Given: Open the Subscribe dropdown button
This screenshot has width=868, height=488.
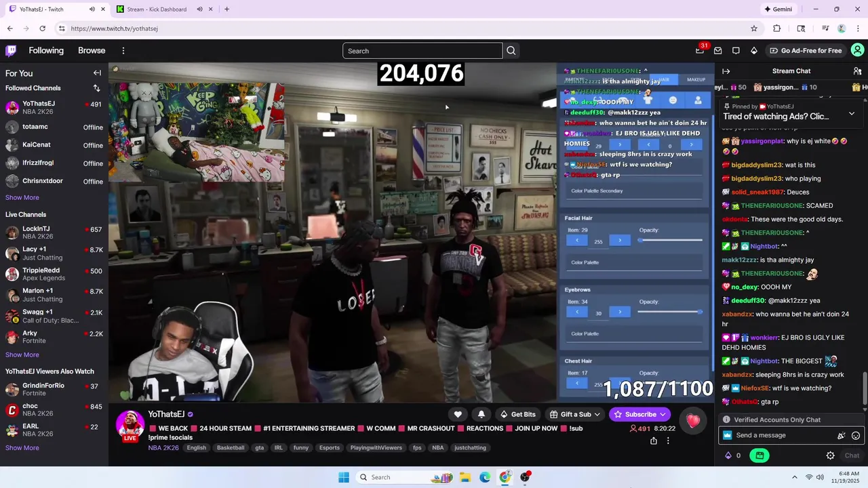Looking at the screenshot, I should point(641,414).
